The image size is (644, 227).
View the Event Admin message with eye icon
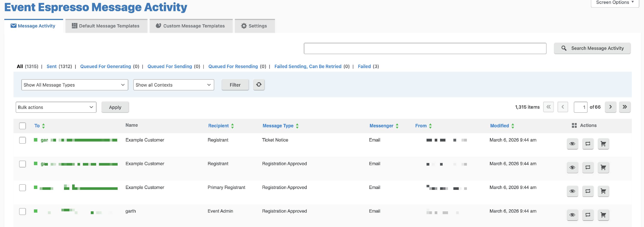pyautogui.click(x=572, y=215)
